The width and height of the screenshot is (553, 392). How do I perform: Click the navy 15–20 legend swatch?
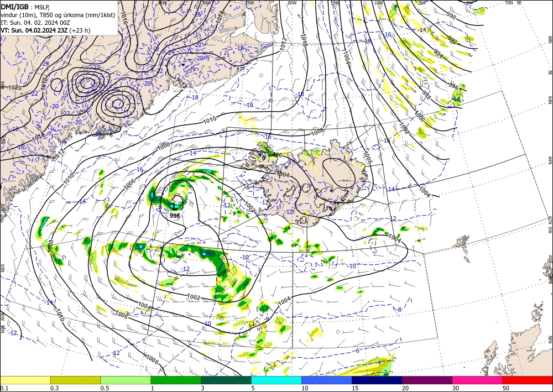(377, 380)
